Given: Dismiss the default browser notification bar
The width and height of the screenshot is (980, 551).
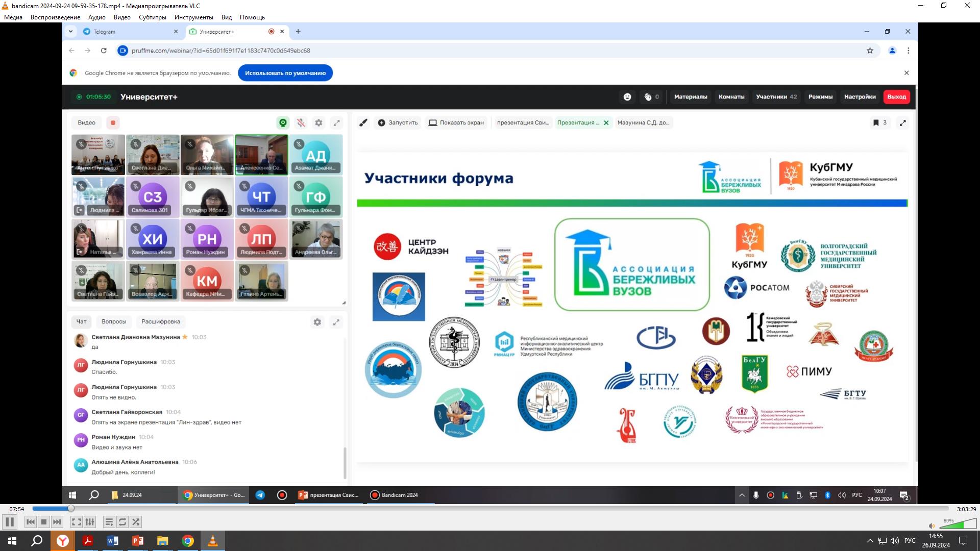Looking at the screenshot, I should tap(906, 73).
